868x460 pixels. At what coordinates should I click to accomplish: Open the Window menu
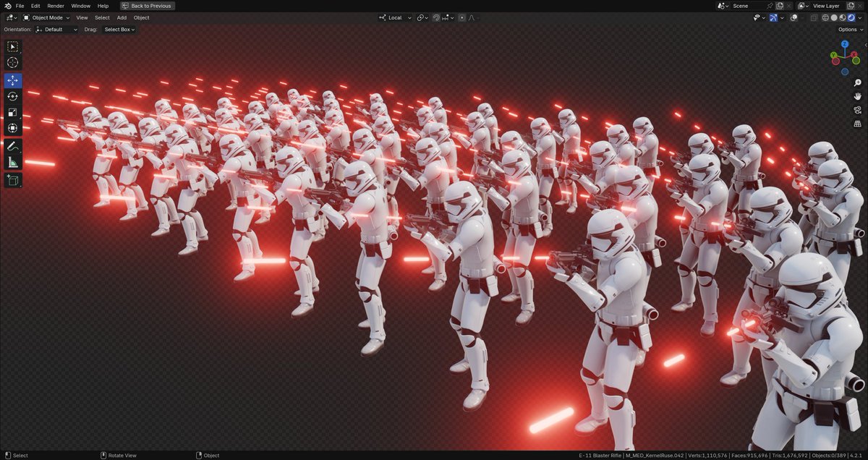coord(81,6)
